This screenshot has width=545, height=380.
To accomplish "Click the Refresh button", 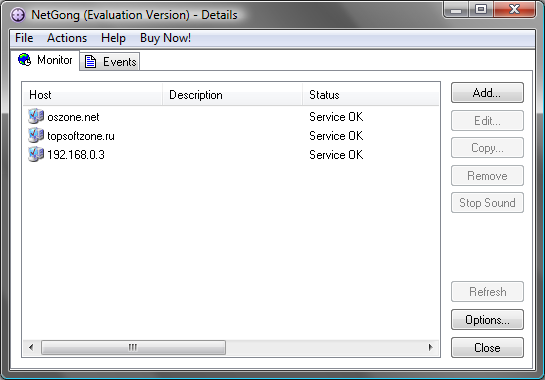I will (x=487, y=291).
